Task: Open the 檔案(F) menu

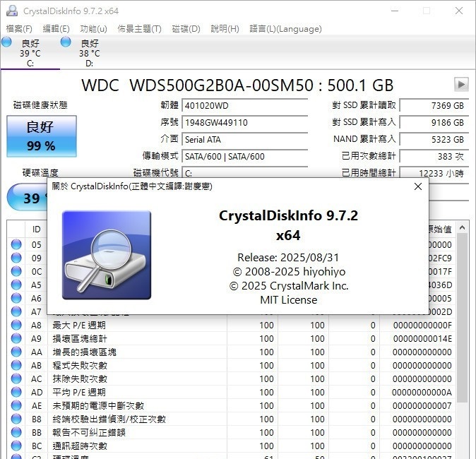Action: [x=19, y=29]
